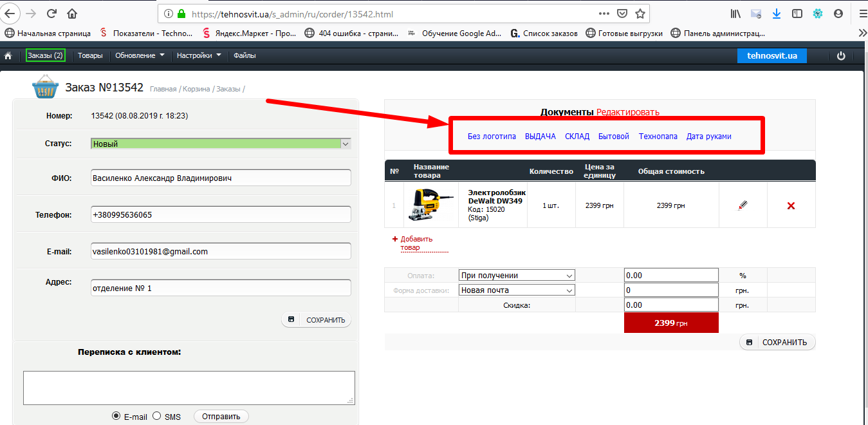Open Начальная страница bookmark

tap(48, 33)
